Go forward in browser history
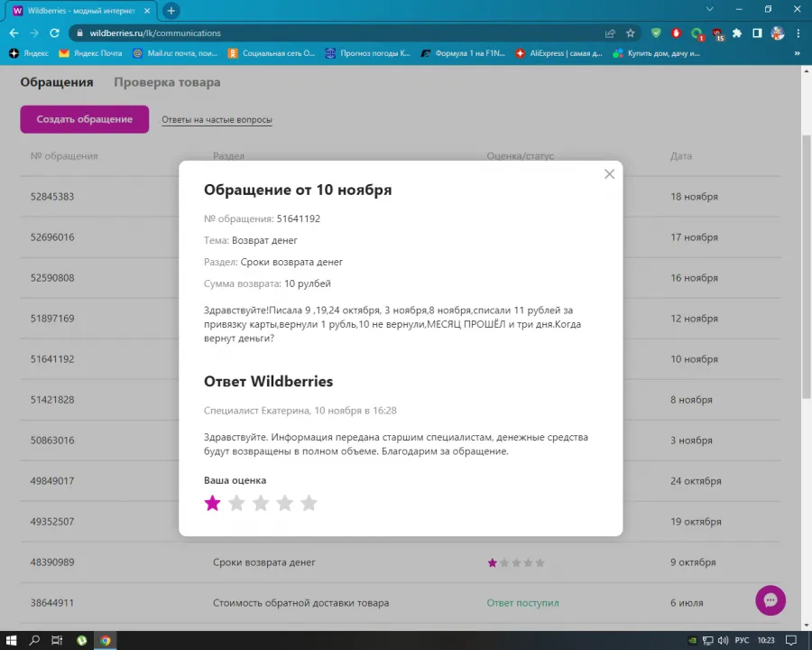812x650 pixels. [34, 33]
